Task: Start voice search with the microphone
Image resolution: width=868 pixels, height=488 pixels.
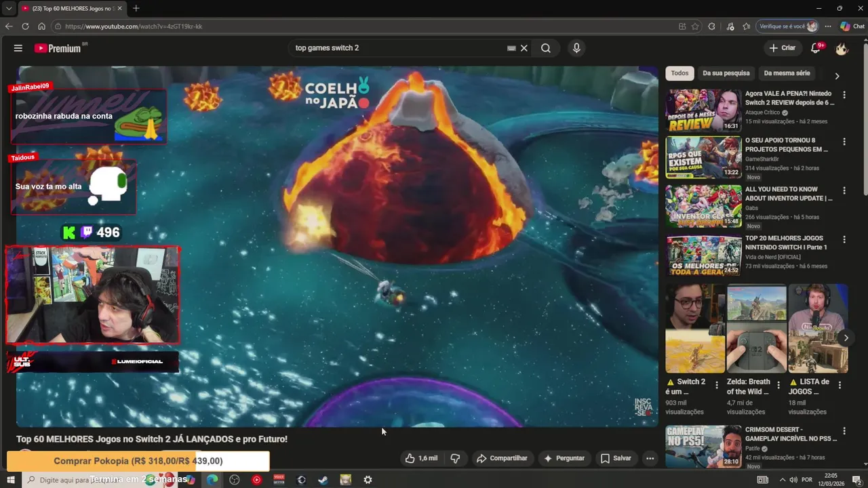Action: (576, 48)
